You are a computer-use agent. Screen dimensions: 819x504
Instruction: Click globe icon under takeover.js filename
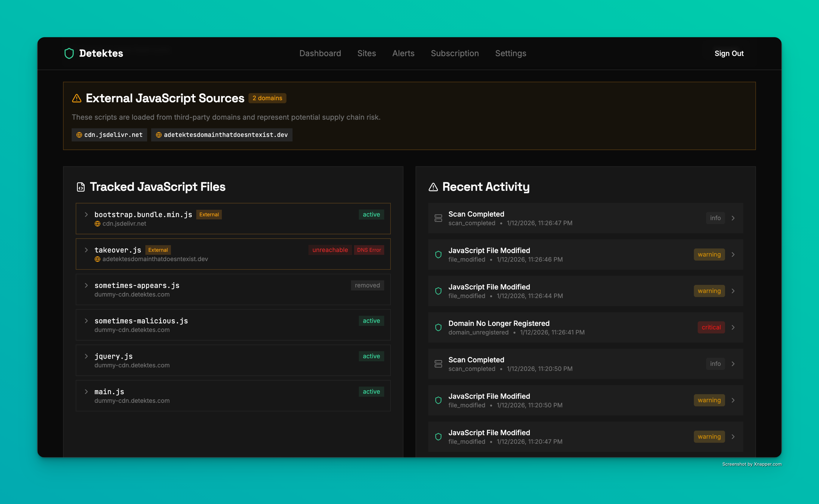click(x=97, y=259)
